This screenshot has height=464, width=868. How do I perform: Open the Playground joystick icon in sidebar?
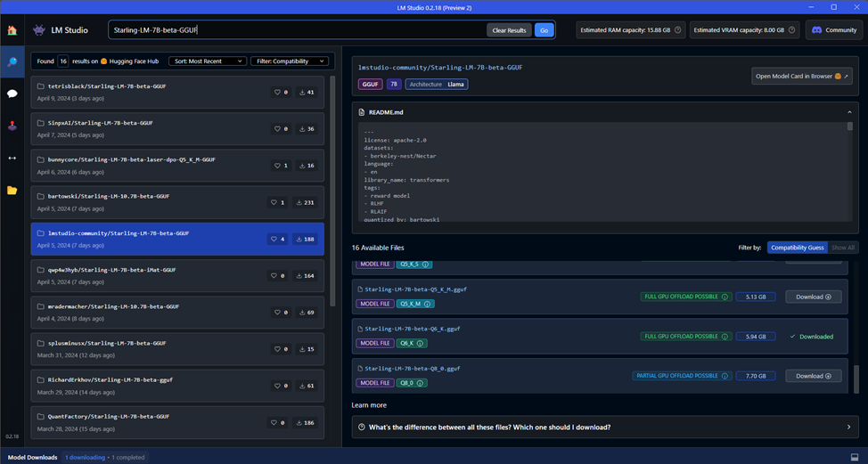[12, 126]
